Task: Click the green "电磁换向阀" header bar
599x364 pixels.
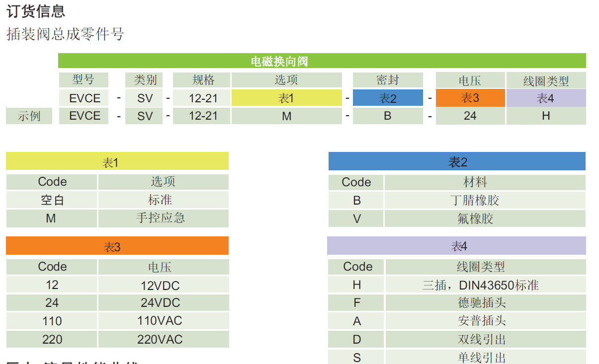Action: pyautogui.click(x=322, y=61)
